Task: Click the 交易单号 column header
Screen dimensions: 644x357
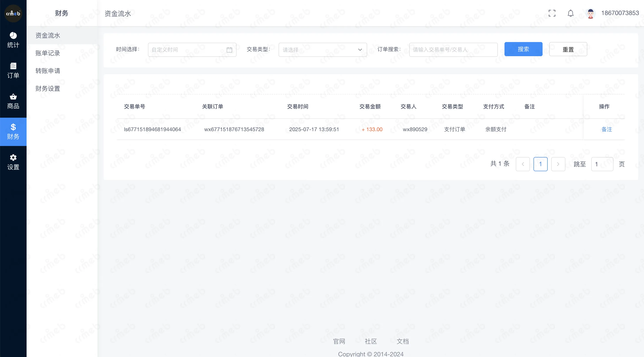Action: tap(134, 107)
